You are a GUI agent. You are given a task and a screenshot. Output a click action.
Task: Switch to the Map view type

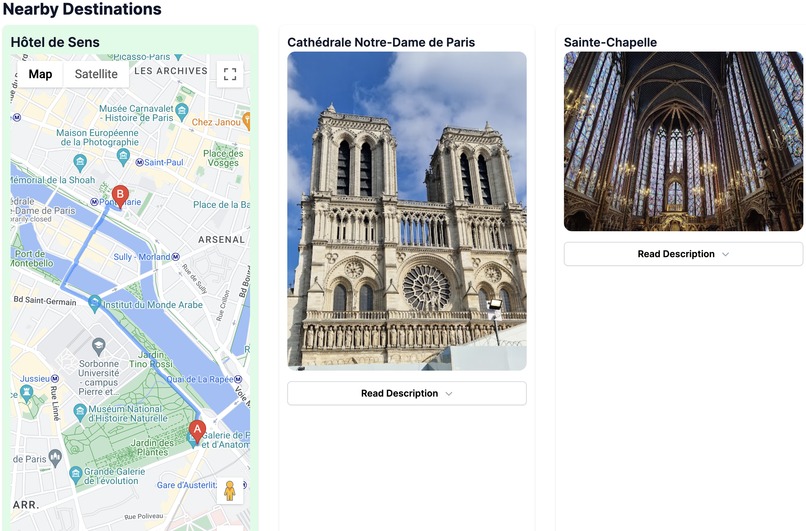click(40, 74)
